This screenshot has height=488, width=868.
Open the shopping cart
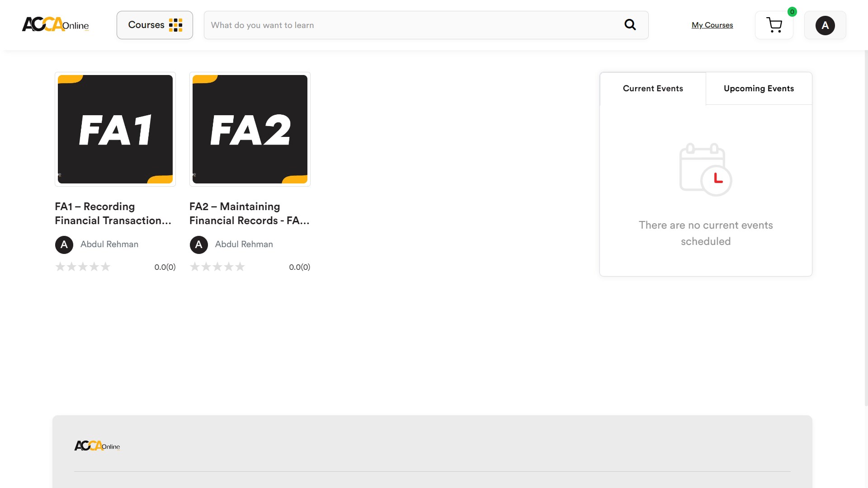[x=774, y=25]
